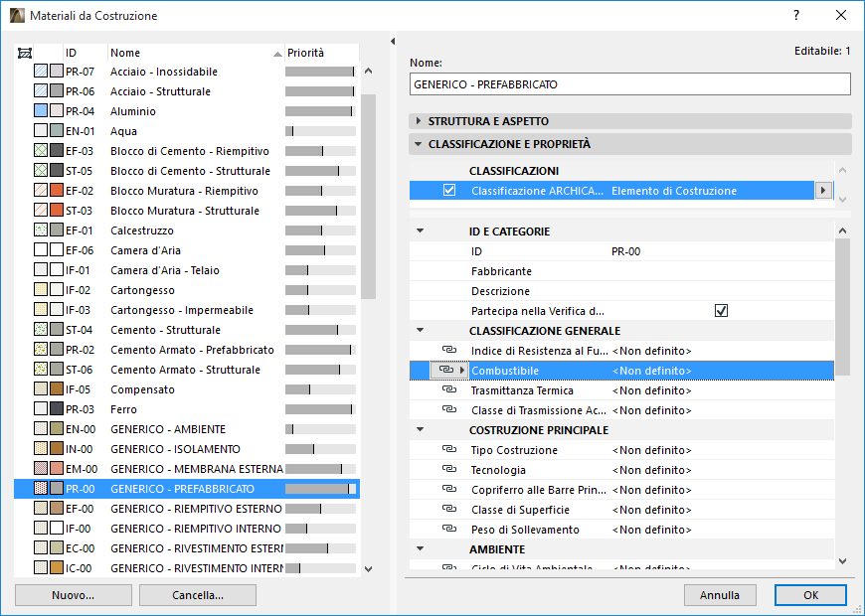Image resolution: width=865 pixels, height=616 pixels.
Task: Click the priority bar of GENERICO - AMBIENTE
Action: tap(320, 428)
